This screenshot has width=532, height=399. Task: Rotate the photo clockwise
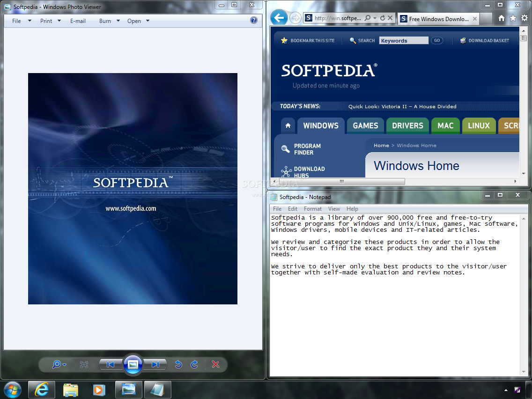point(194,364)
